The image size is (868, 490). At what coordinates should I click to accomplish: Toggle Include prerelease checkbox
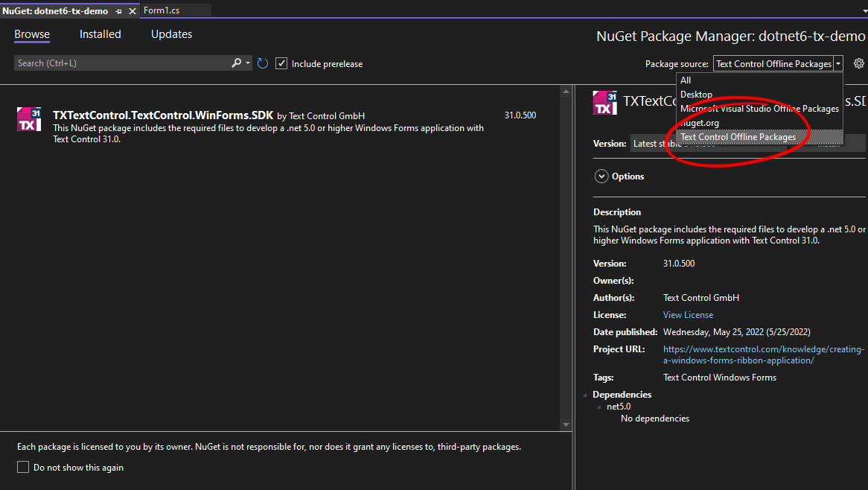pos(281,64)
